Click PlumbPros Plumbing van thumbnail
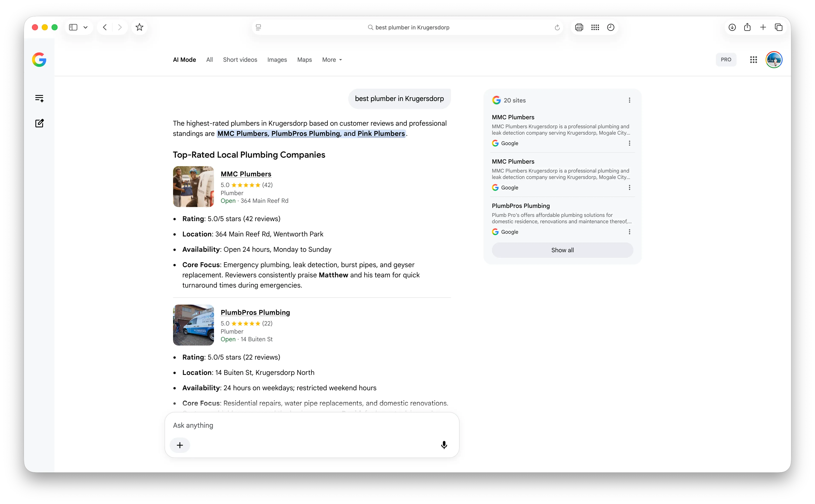The width and height of the screenshot is (815, 504). tap(193, 325)
